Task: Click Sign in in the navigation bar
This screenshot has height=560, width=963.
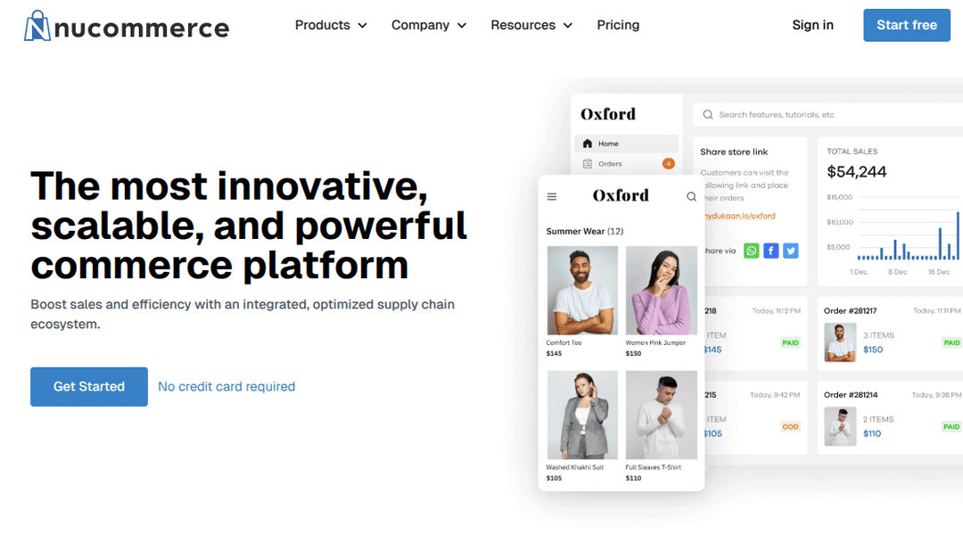Action: 812,25
